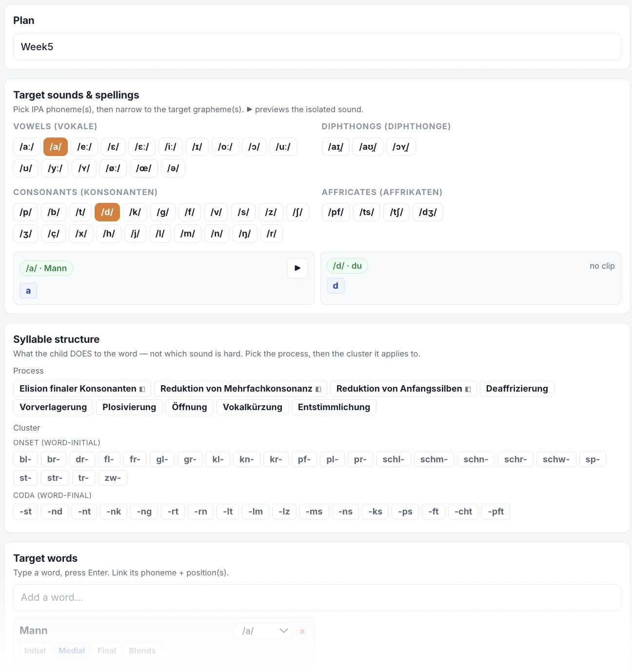Select the -ng coda cluster
Screen dimensions: 632x672
[x=144, y=512]
